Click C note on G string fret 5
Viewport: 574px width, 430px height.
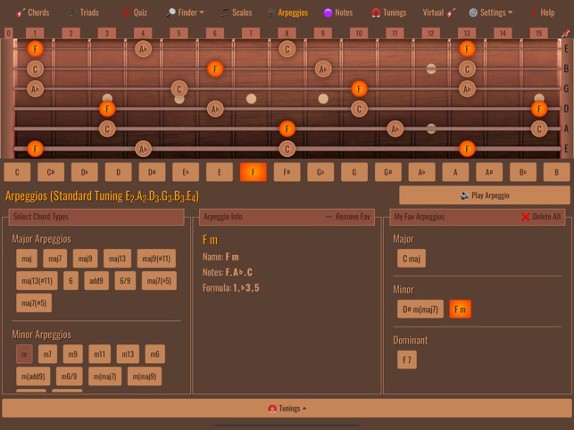point(179,89)
